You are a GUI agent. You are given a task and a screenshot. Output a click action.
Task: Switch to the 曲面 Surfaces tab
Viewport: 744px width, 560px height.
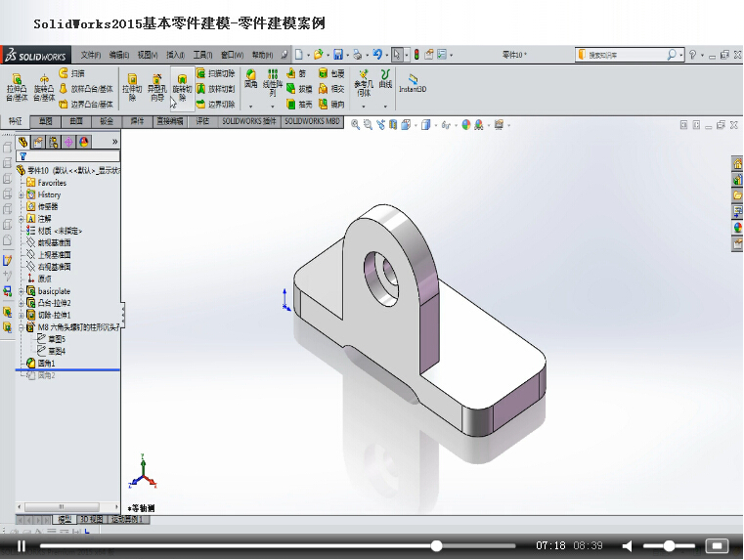pyautogui.click(x=76, y=122)
